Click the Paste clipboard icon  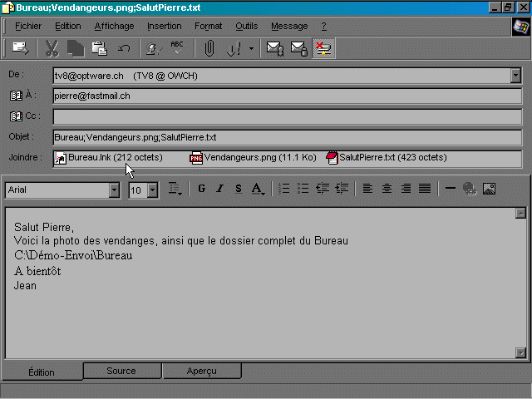(x=100, y=48)
